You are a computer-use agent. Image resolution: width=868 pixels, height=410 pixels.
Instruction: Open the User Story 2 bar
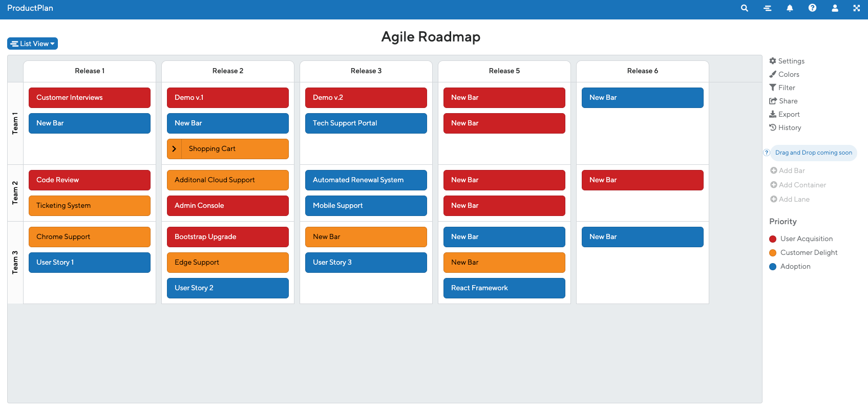point(228,288)
